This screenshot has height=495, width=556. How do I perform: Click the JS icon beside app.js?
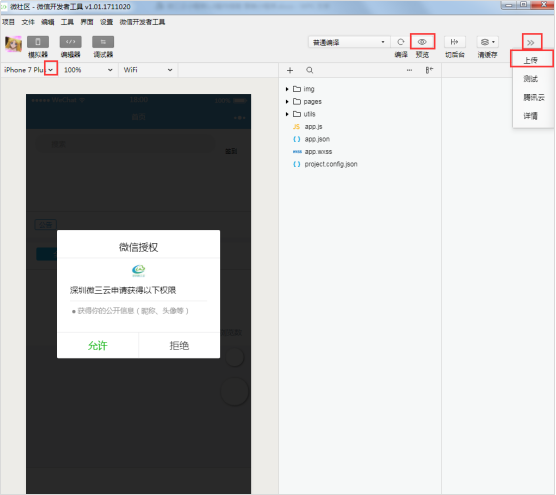coord(296,127)
